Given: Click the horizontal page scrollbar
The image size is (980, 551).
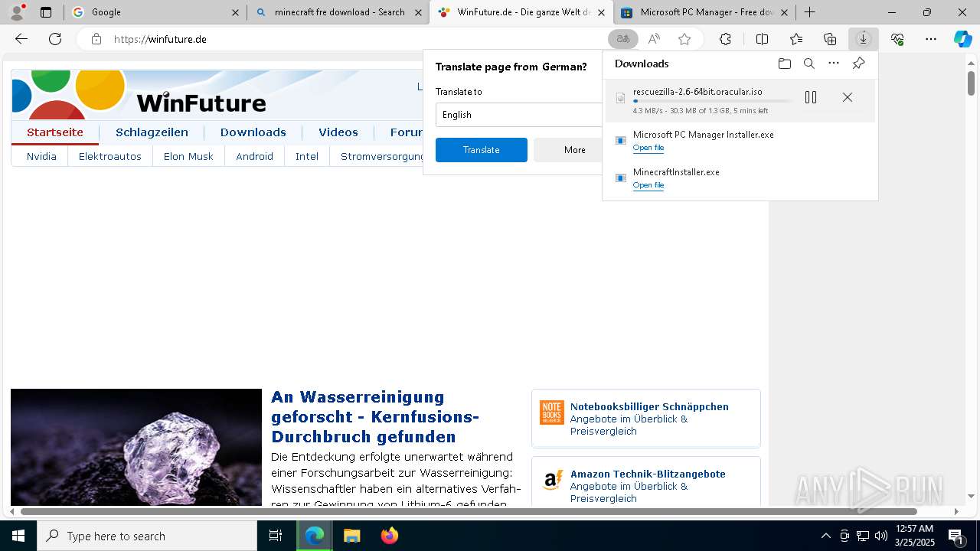Looking at the screenshot, I should pos(469,511).
